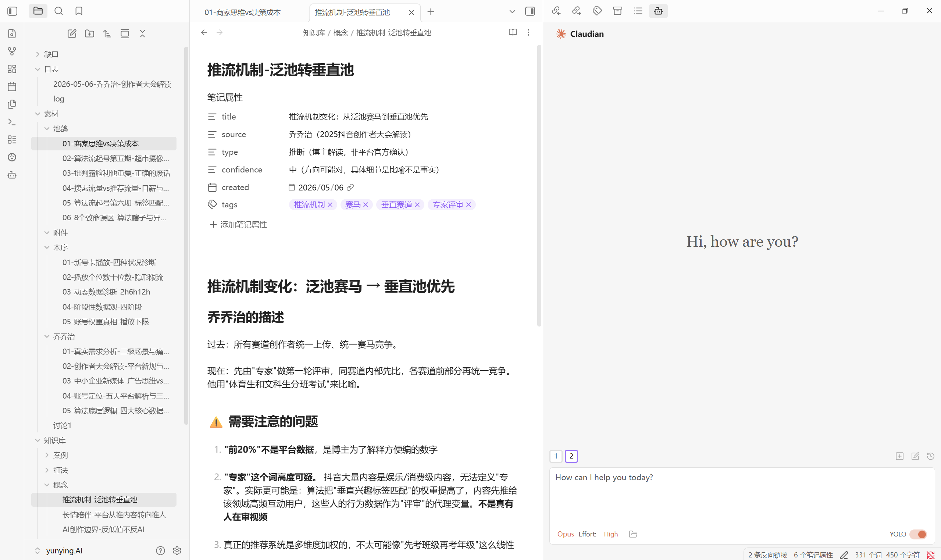Open the search magnifier icon
The width and height of the screenshot is (941, 560).
58,11
